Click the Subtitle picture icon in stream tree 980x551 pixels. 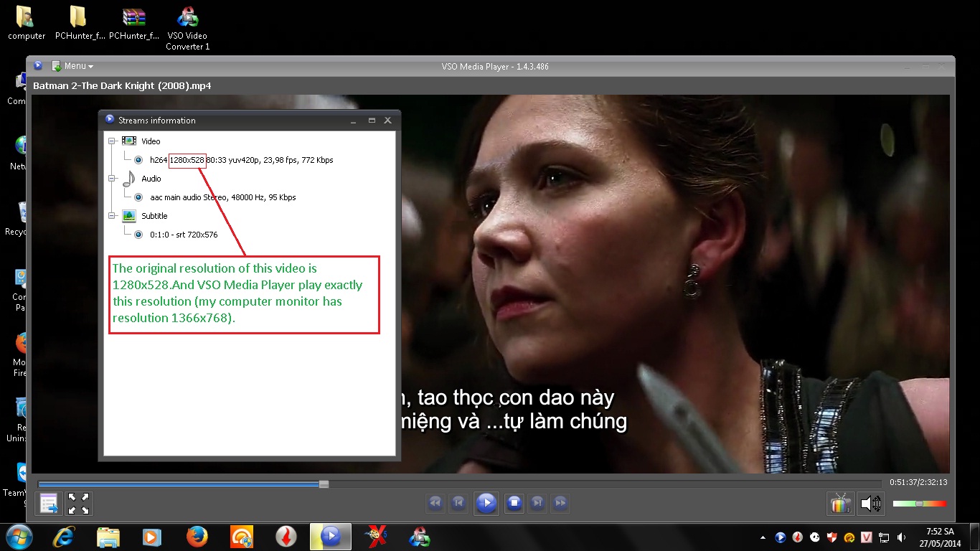click(129, 216)
